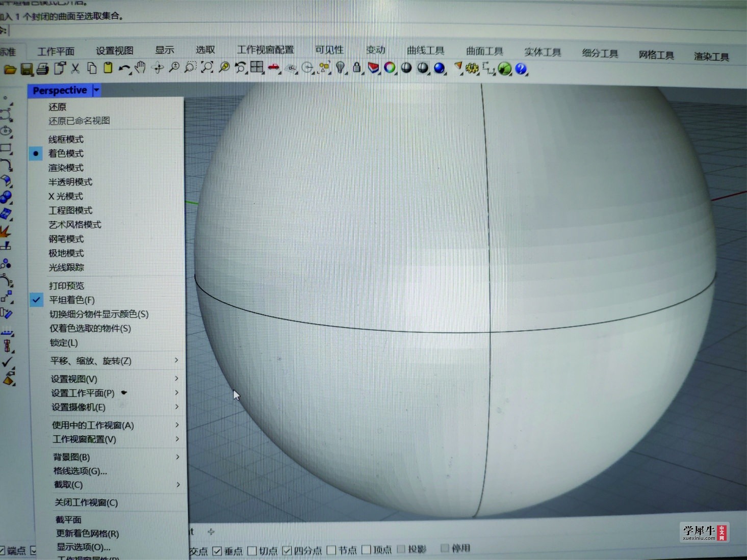Click the Edit layers icon
747x560 pixels.
(373, 67)
